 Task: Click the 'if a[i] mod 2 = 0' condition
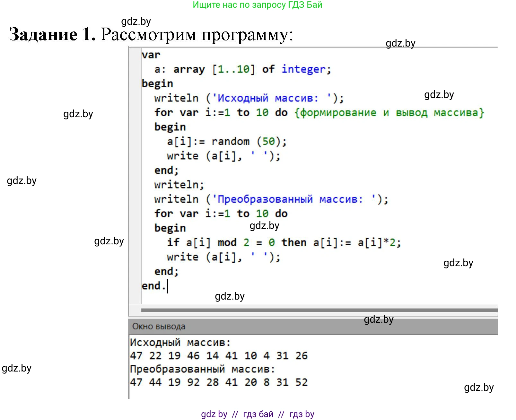click(x=221, y=243)
